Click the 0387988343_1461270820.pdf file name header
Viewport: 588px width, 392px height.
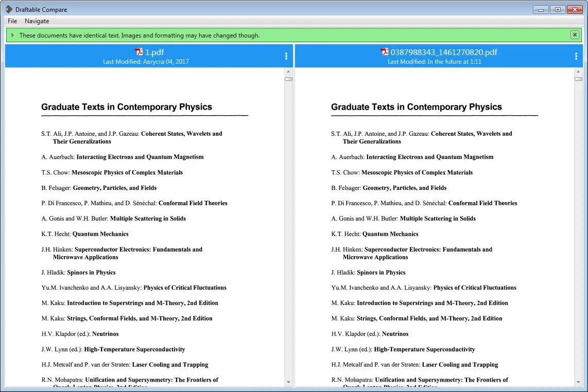(x=444, y=52)
